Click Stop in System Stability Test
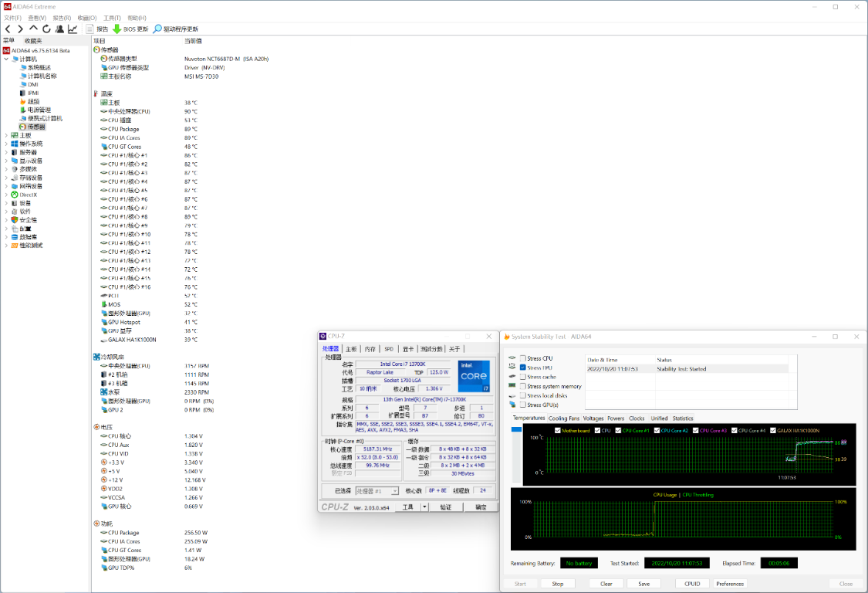868x593 pixels. click(x=557, y=584)
